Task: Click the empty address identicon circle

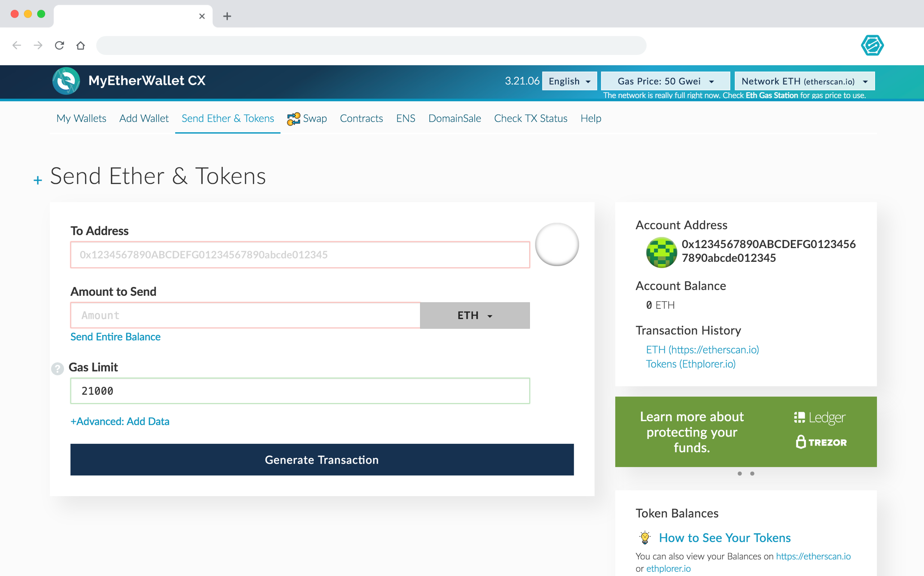Action: coord(557,244)
